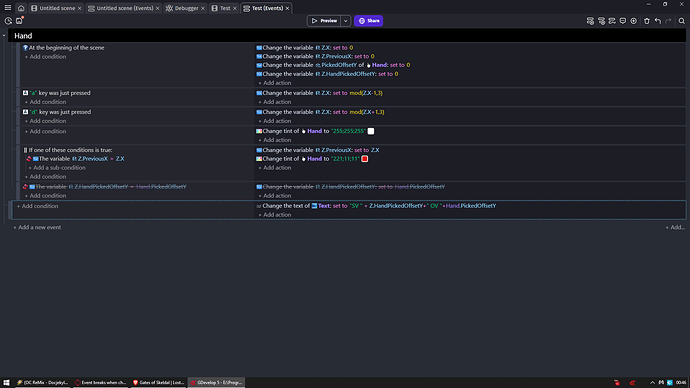Select action setting Z.PreviousX to Z.X
Viewport: 690px width, 388px height.
318,150
